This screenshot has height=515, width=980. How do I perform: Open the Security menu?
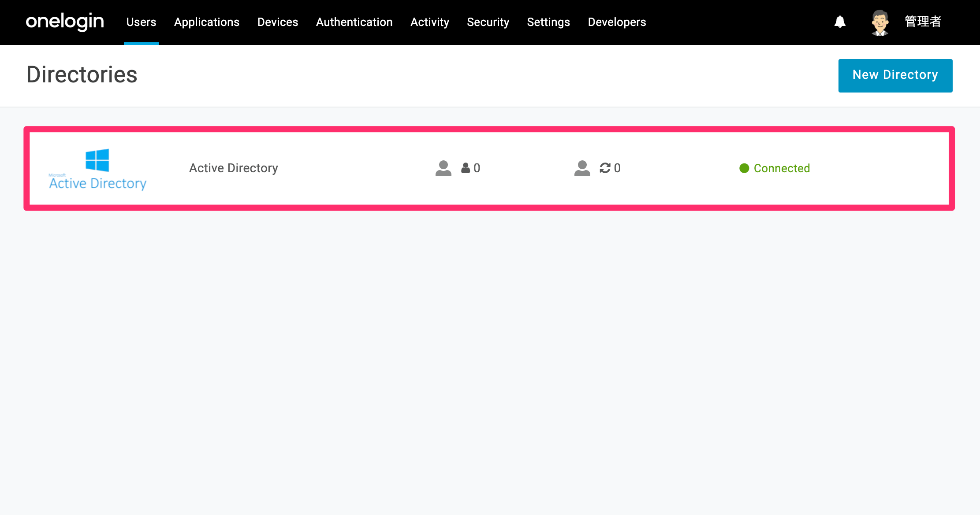click(x=488, y=22)
